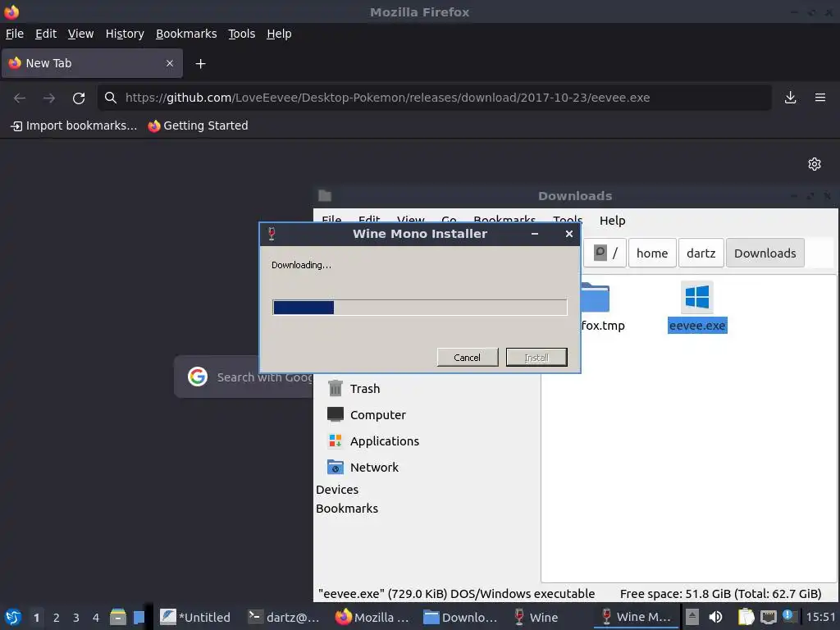Open the Firefox downloads panel icon
Image resolution: width=840 pixels, height=630 pixels.
[x=790, y=98]
